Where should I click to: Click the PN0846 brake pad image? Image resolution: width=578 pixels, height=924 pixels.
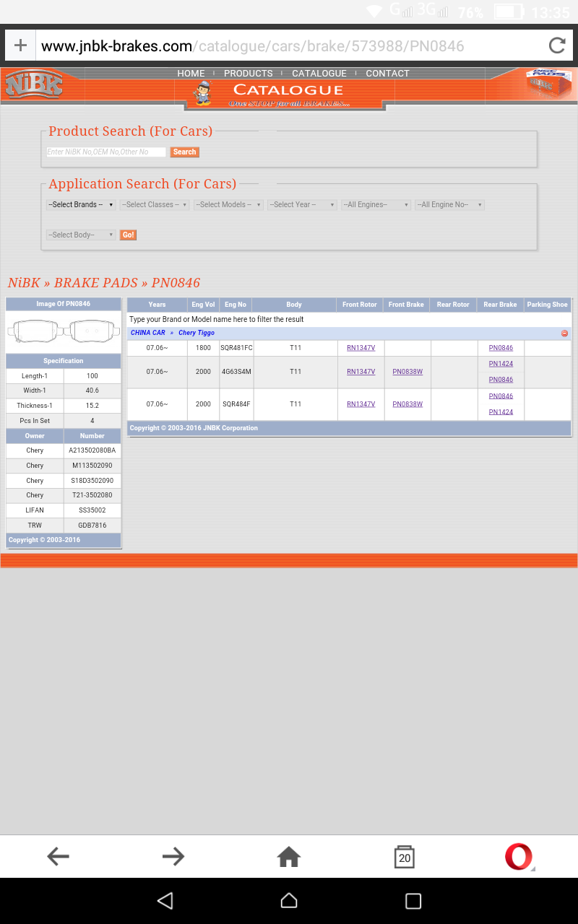[64, 332]
